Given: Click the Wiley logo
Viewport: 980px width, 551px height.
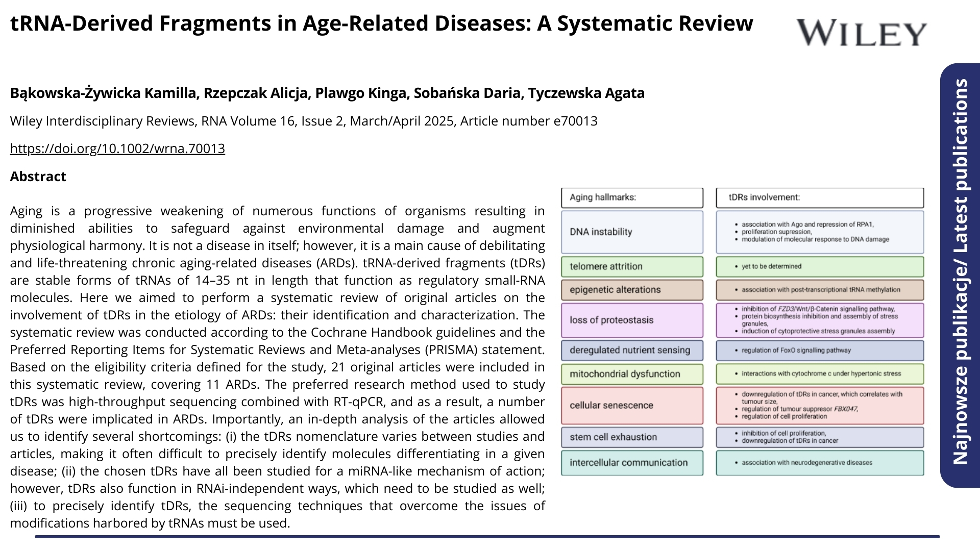Looking at the screenshot, I should tap(862, 34).
